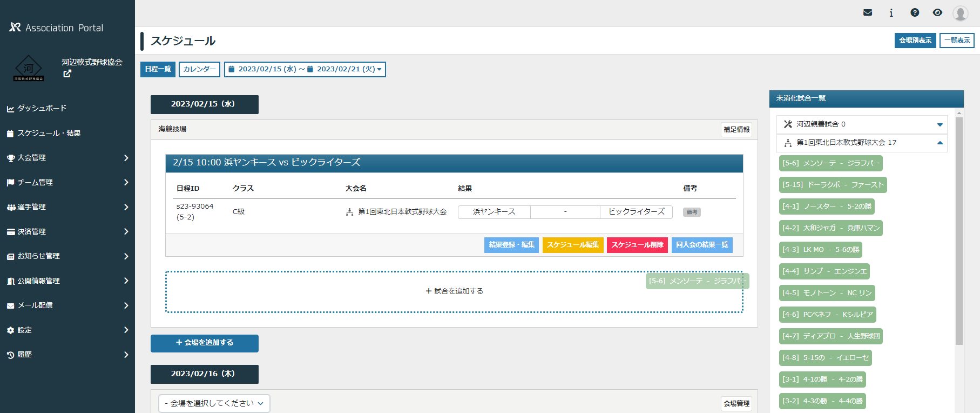Toggle the eye preview icon in header

click(x=937, y=13)
